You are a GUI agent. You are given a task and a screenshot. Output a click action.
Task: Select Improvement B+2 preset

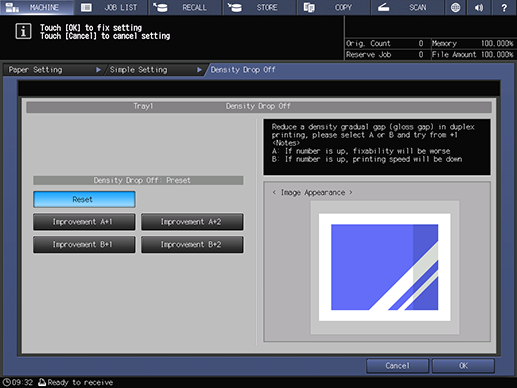pyautogui.click(x=192, y=245)
